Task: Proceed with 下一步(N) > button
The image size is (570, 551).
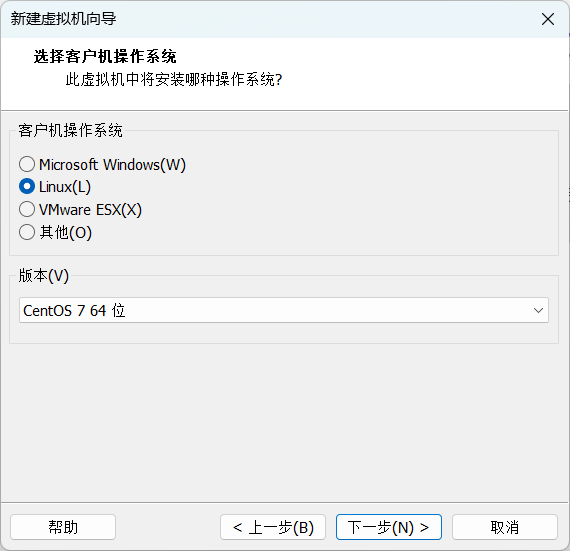Action: pyautogui.click(x=389, y=527)
